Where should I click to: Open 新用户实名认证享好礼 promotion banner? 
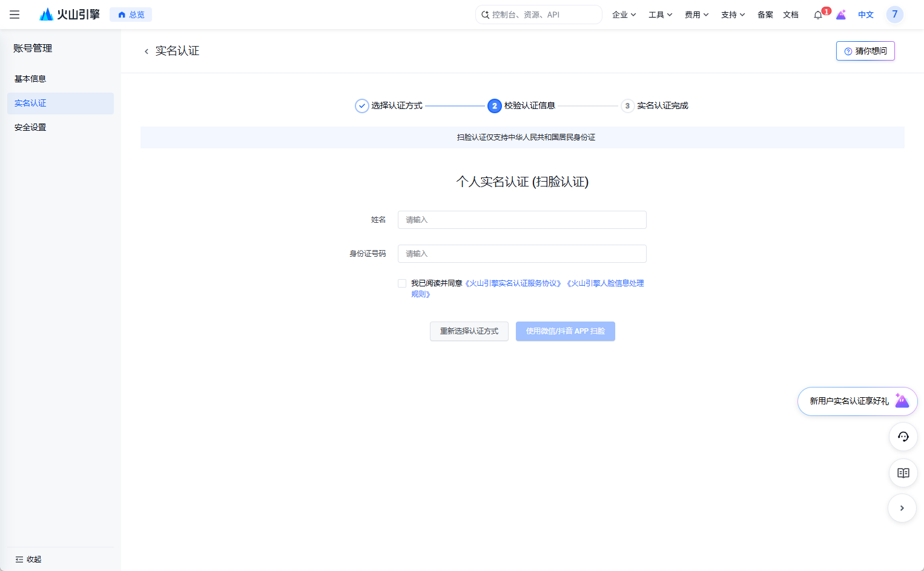(x=857, y=401)
